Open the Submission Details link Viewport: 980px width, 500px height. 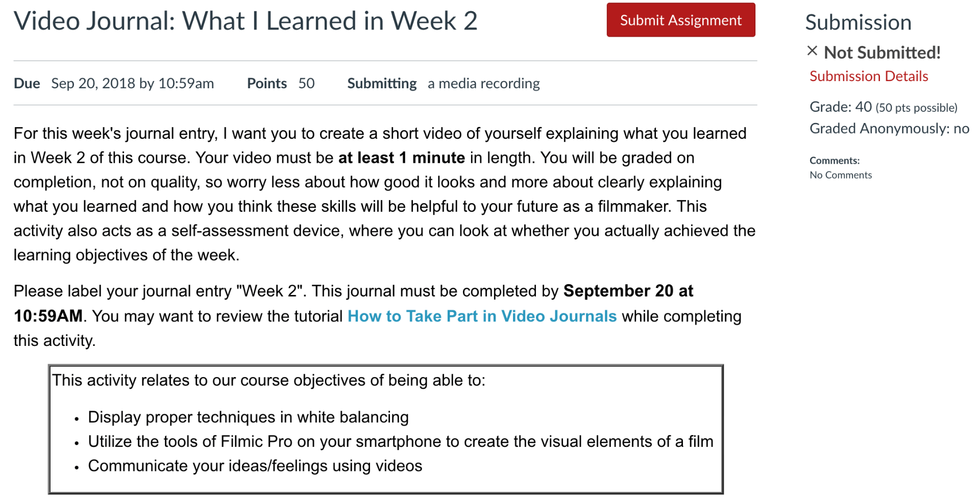869,77
